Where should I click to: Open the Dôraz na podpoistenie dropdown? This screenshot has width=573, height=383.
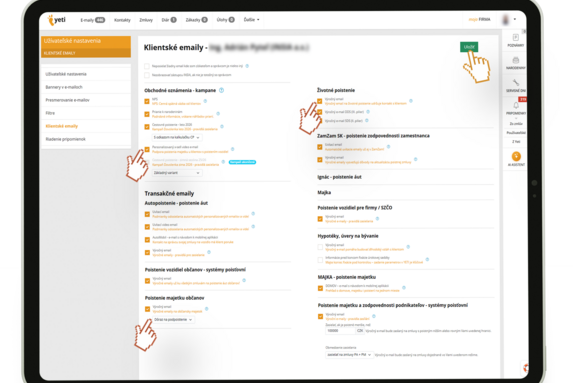[173, 319]
